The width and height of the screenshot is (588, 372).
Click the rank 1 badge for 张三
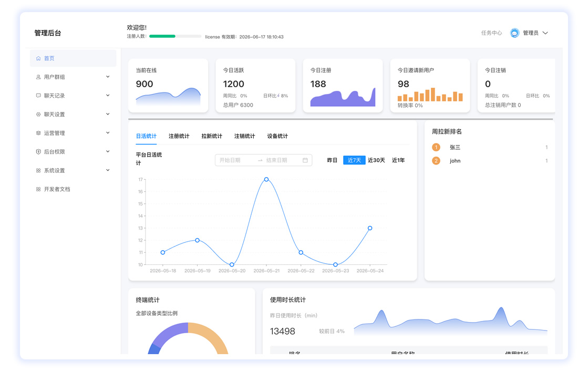point(436,147)
